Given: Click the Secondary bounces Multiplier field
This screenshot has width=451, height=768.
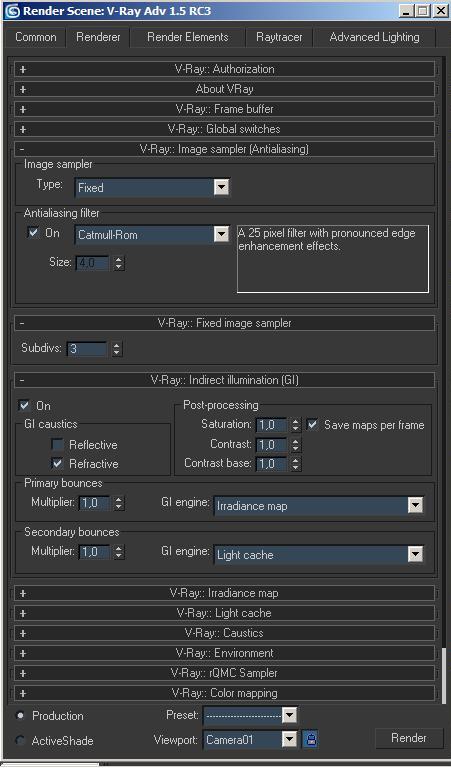Looking at the screenshot, I should tap(95, 552).
